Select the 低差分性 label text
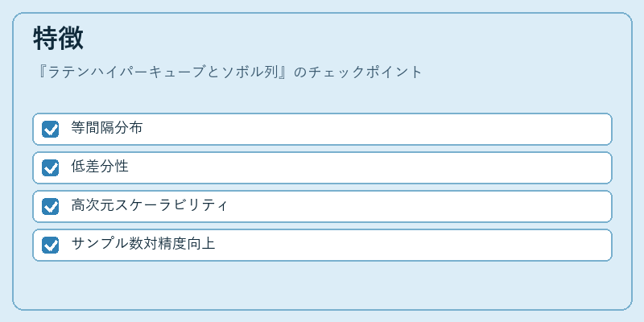 pos(100,167)
